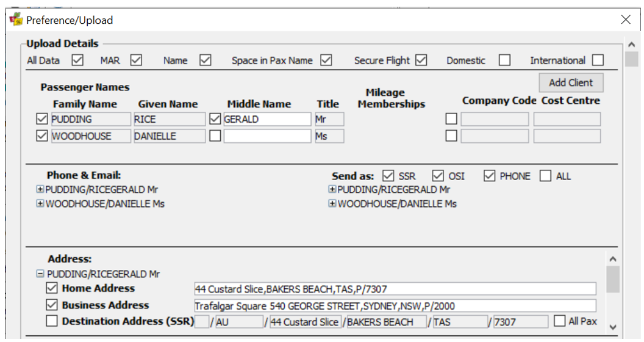Enable the ALL send-as checkbox

pyautogui.click(x=545, y=176)
